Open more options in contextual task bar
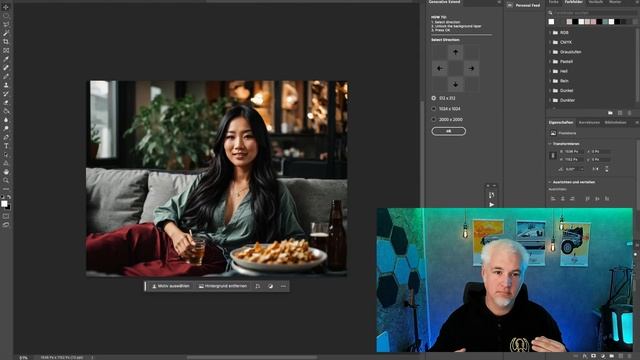The image size is (640, 360). coord(283,286)
